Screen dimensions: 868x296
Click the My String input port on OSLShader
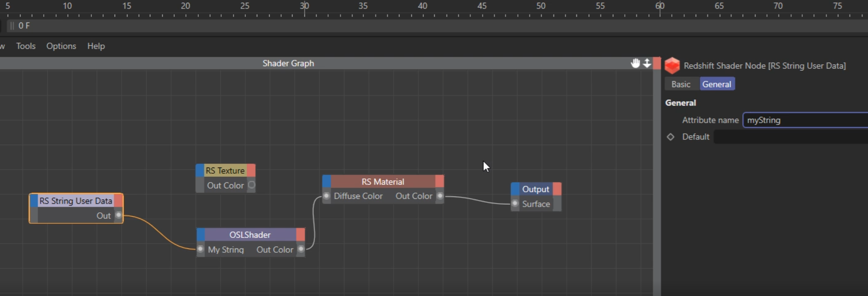(200, 249)
